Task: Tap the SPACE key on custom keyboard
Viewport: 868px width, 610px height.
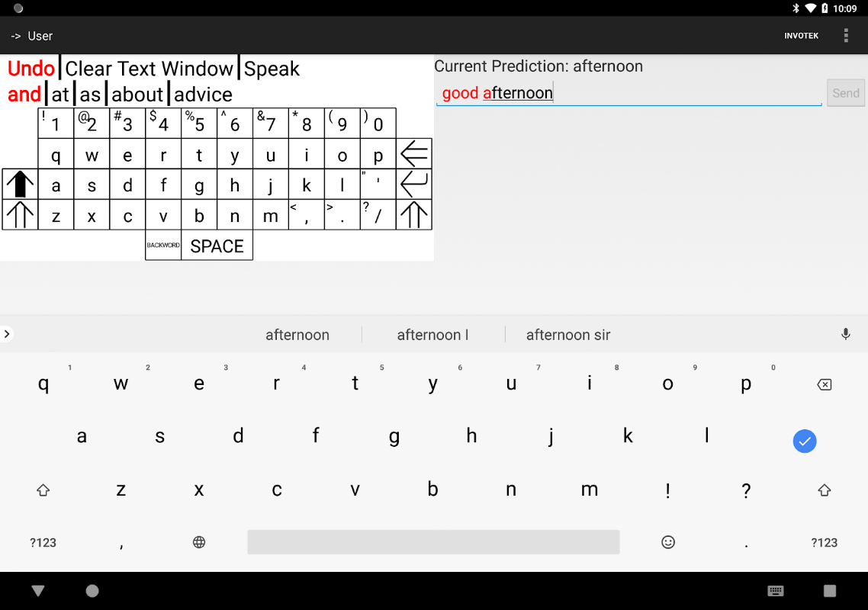Action: (217, 245)
